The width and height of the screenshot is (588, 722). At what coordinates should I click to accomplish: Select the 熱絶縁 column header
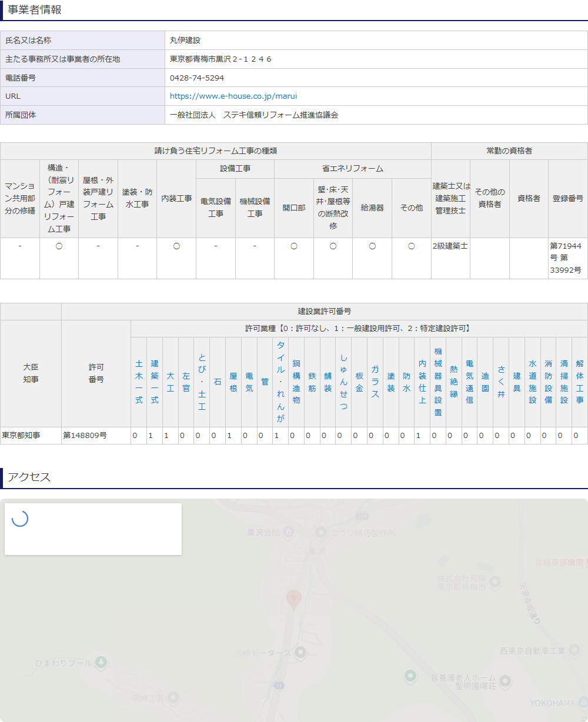coord(454,382)
